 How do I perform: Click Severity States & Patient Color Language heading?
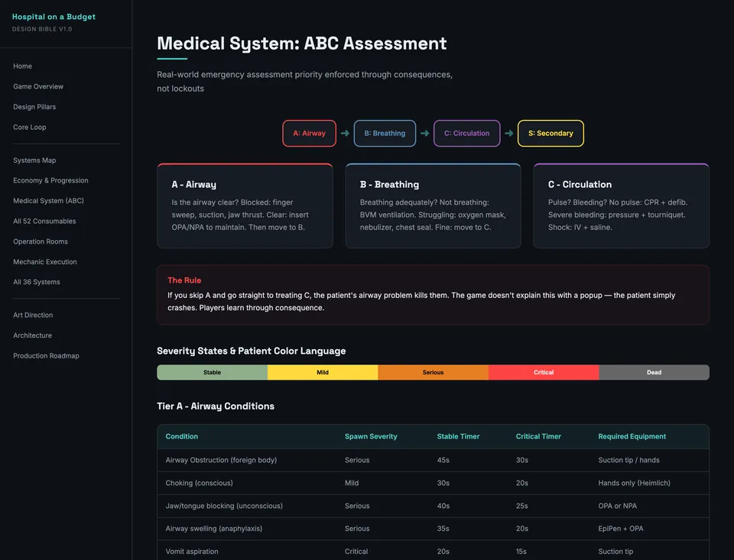point(252,351)
